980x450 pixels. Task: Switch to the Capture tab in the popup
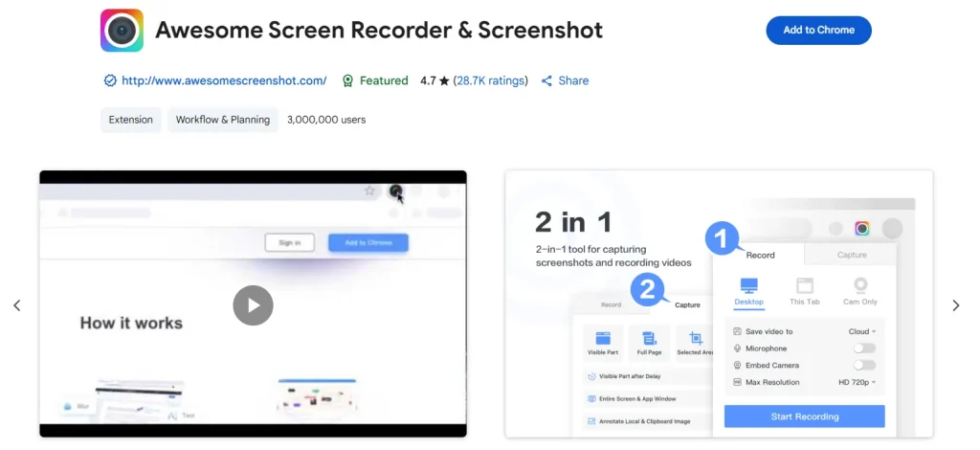pos(851,255)
